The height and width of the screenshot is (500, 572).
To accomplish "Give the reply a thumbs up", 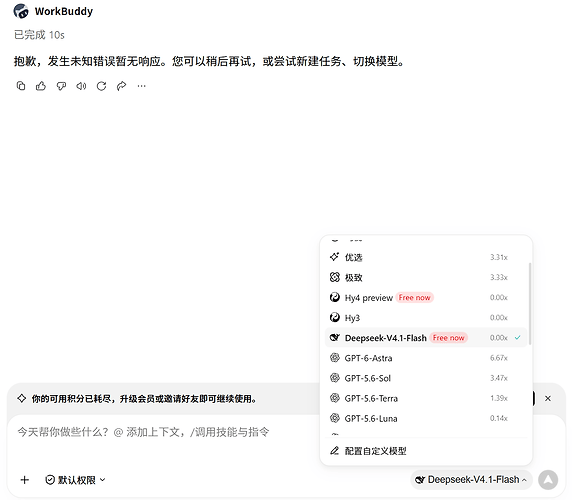I will click(41, 86).
